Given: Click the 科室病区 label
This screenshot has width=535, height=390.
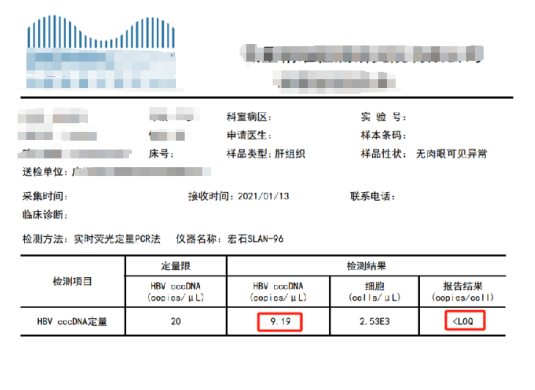Looking at the screenshot, I should (249, 117).
